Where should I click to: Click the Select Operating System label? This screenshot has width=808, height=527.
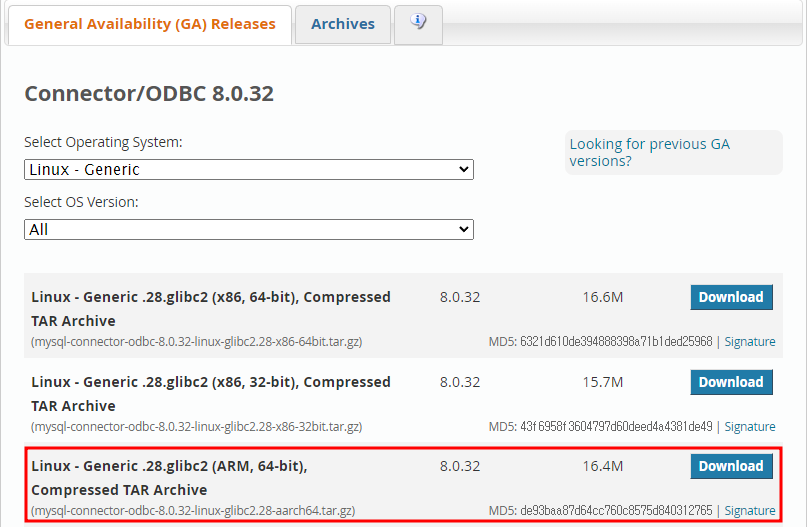104,142
